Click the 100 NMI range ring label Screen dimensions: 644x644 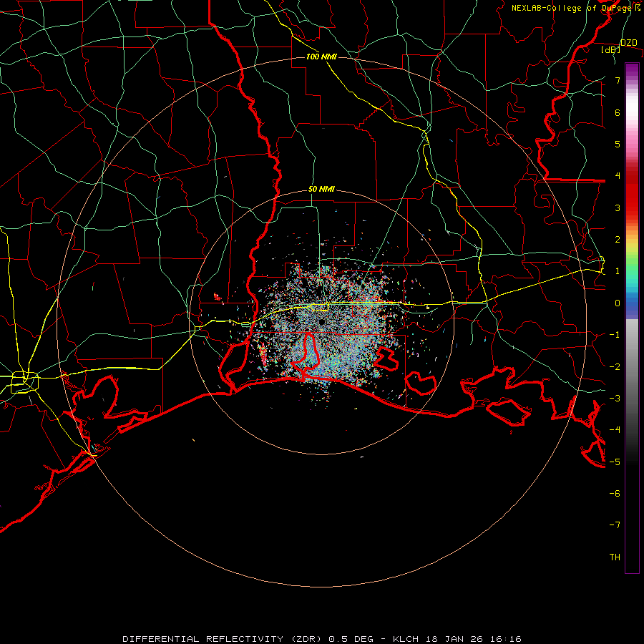pyautogui.click(x=321, y=57)
